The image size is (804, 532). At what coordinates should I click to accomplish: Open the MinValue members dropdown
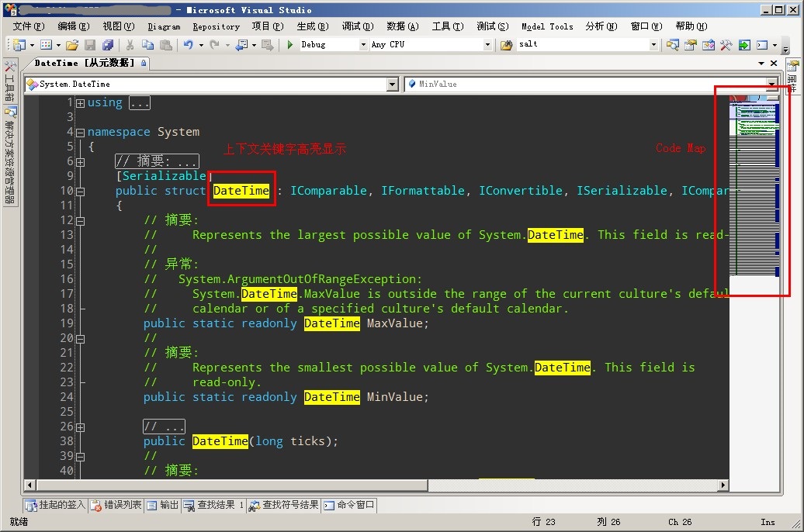pyautogui.click(x=771, y=84)
